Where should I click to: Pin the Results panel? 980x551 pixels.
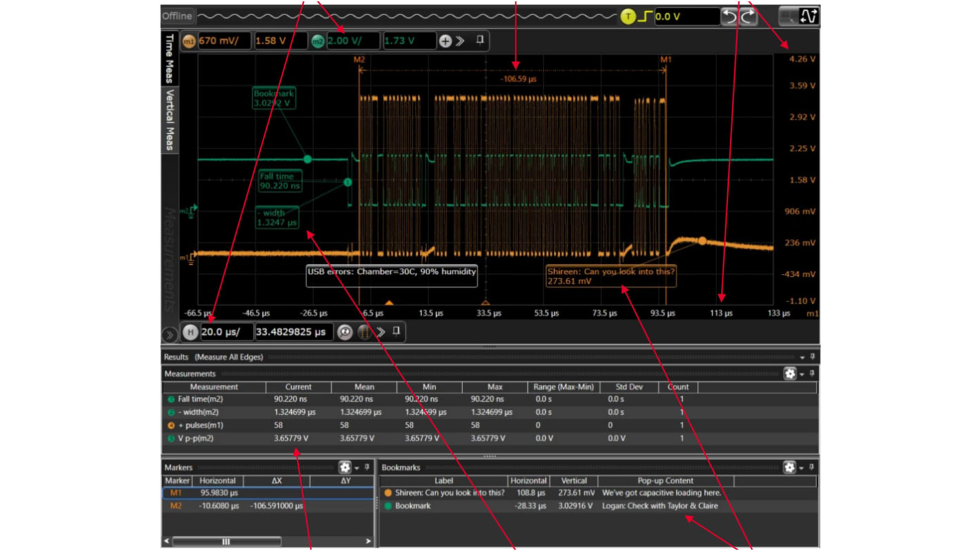tap(812, 357)
